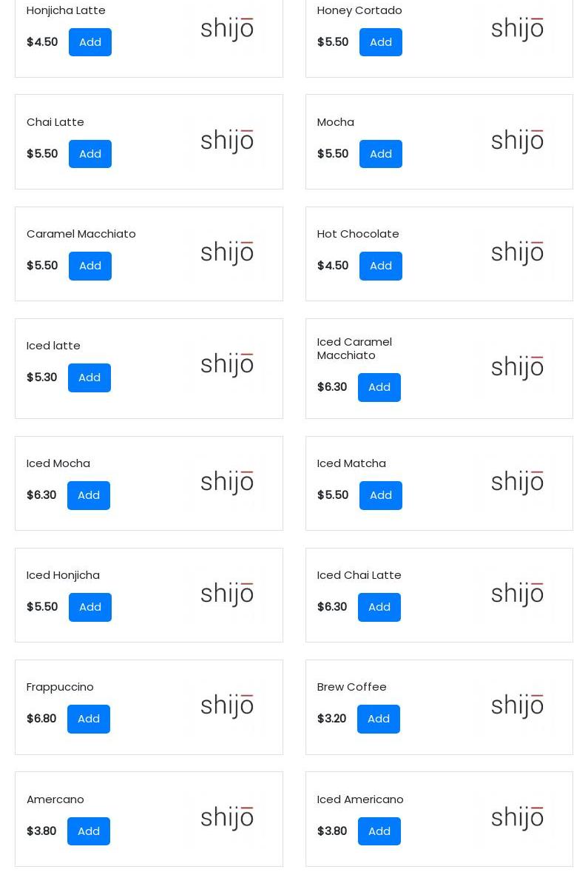588x872 pixels.
Task: Click the Frappuccino shijo logo image
Action: point(227,706)
